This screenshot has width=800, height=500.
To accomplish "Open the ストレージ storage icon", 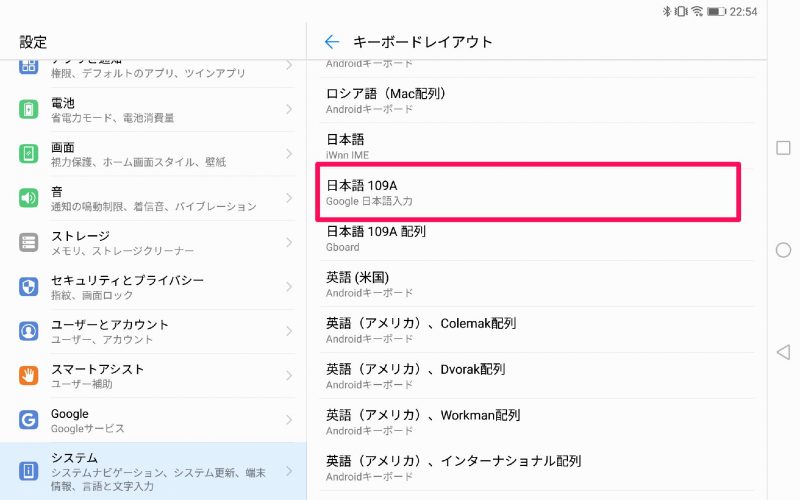I will coord(29,242).
